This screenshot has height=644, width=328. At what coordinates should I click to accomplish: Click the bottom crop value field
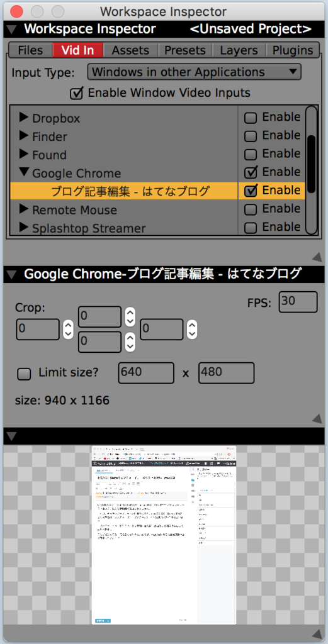pos(100,341)
